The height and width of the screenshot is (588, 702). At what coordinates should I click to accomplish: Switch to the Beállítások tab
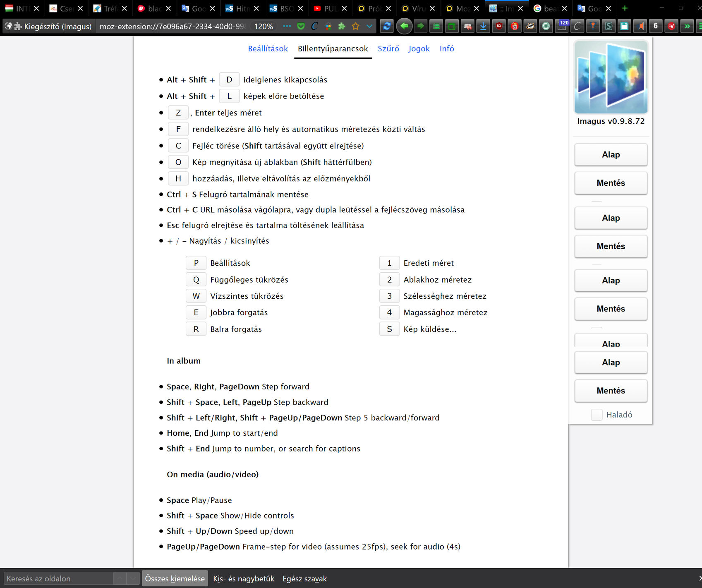(x=268, y=48)
